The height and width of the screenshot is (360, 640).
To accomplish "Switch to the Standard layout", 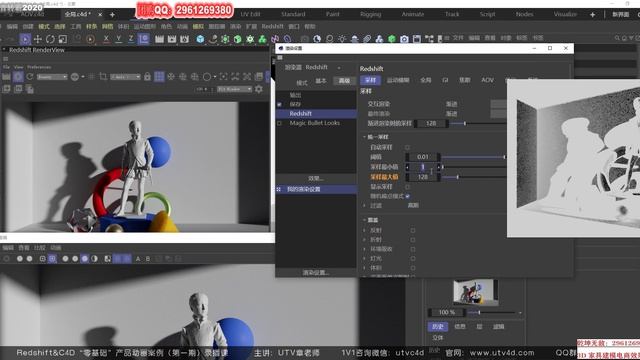I will (x=293, y=14).
